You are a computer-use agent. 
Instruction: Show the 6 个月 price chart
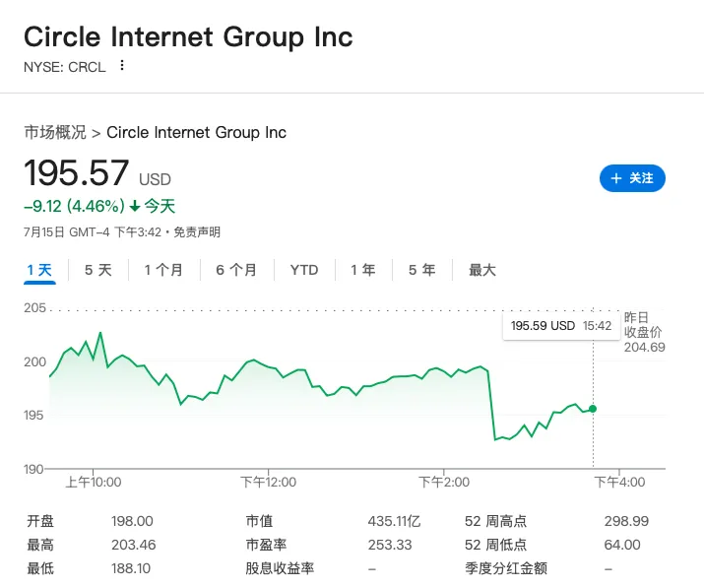coord(236,270)
